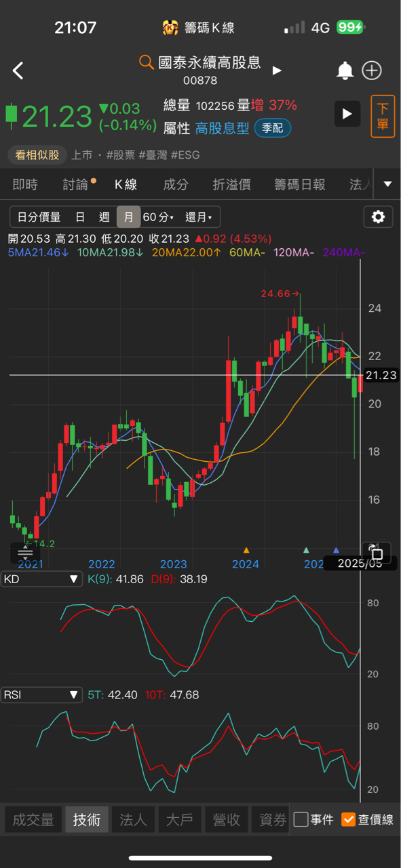
Task: Switch to the 成交量 bottom tab
Action: pyautogui.click(x=33, y=820)
